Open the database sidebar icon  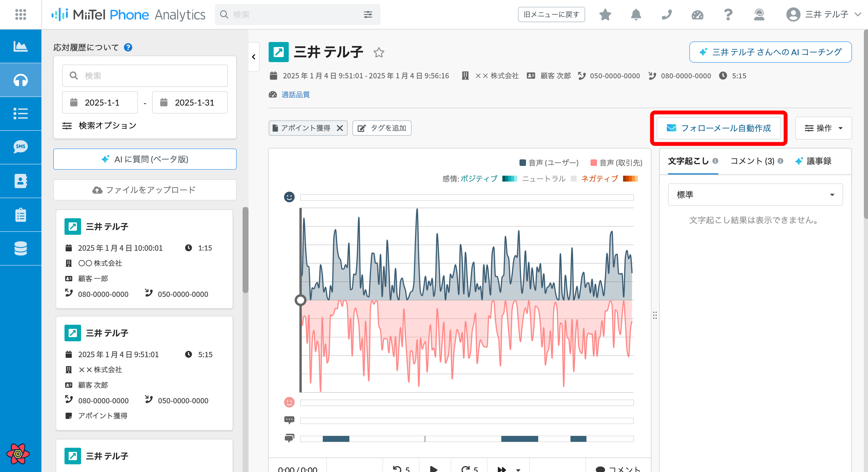pos(20,248)
